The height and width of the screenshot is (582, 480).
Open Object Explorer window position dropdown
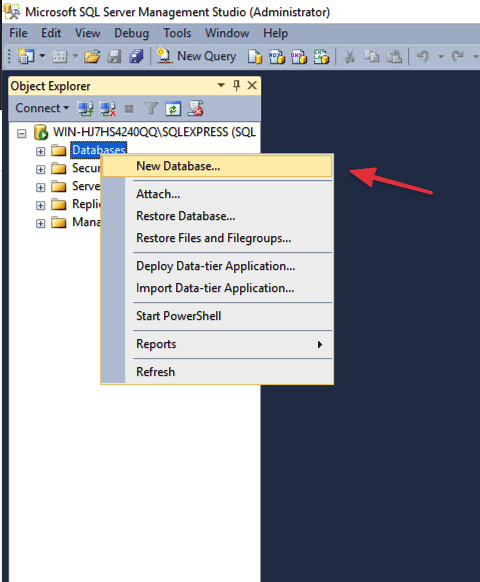point(221,85)
